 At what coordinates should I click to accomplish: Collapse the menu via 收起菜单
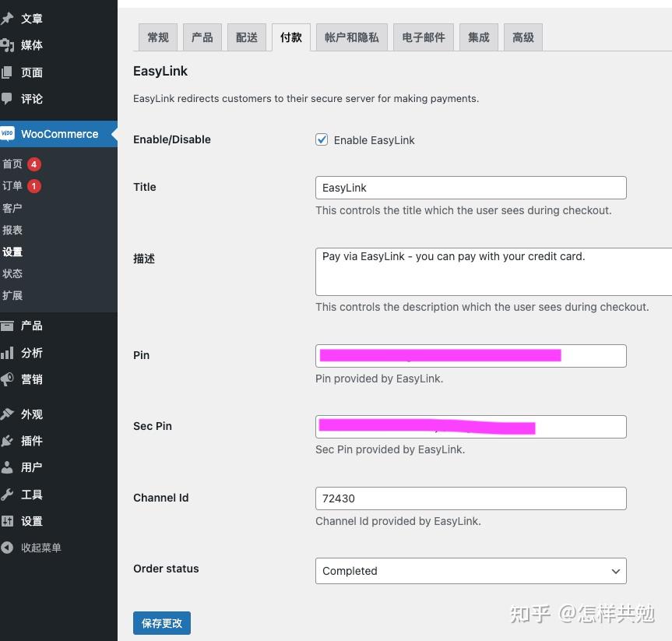(40, 548)
